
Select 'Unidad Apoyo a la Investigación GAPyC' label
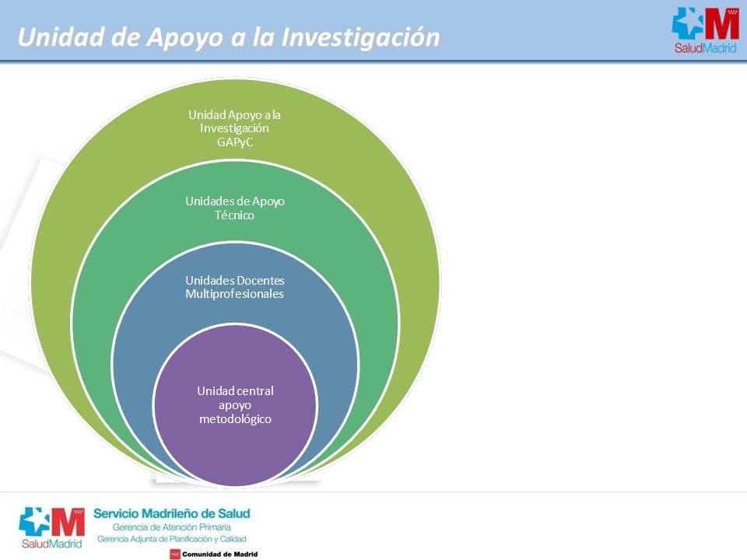[x=234, y=128]
